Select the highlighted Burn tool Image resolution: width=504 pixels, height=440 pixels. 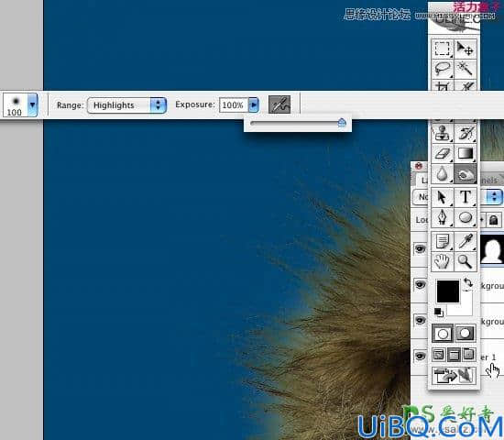[x=466, y=174]
